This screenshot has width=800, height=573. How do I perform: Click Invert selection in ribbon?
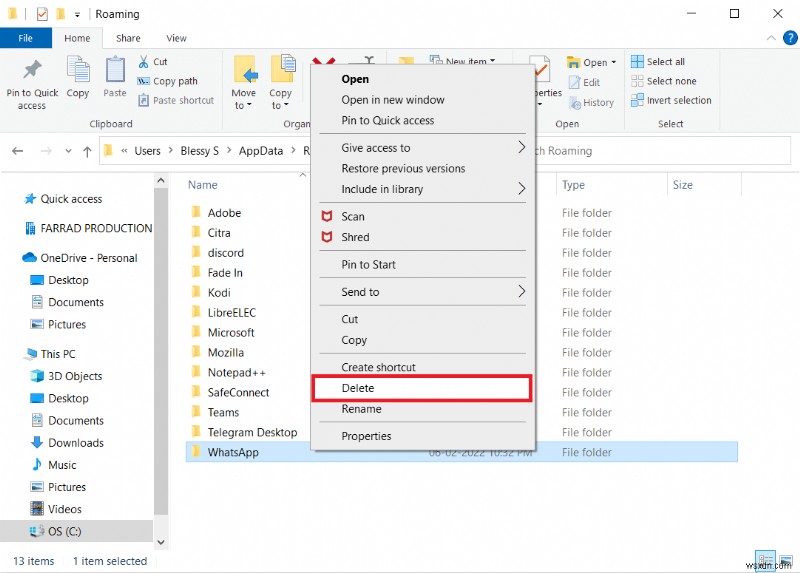(671, 101)
